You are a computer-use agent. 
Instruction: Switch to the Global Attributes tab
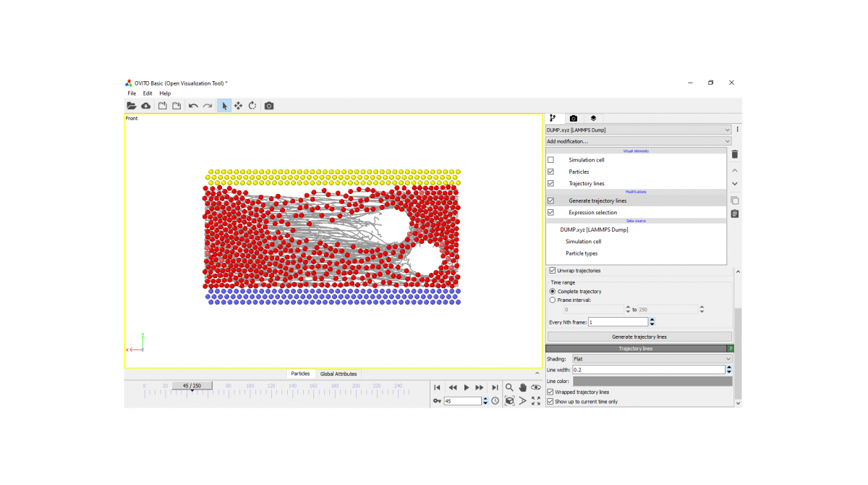tap(338, 374)
